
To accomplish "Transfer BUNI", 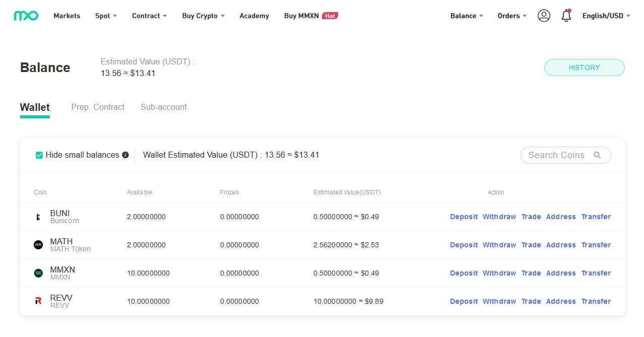I will point(596,217).
